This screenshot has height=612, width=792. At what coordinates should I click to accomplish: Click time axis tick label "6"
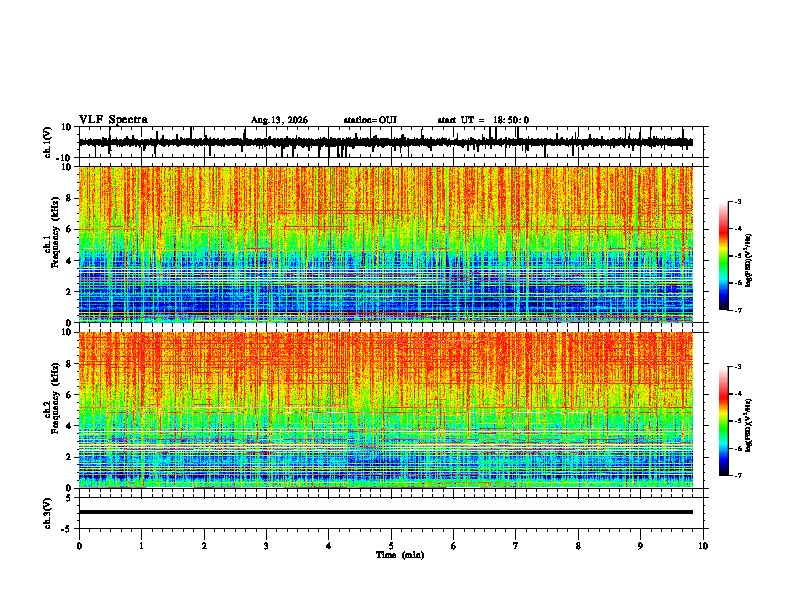tap(454, 546)
